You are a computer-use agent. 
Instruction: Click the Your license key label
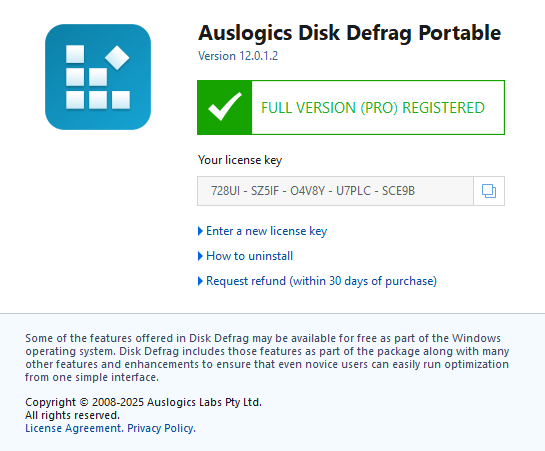point(240,160)
